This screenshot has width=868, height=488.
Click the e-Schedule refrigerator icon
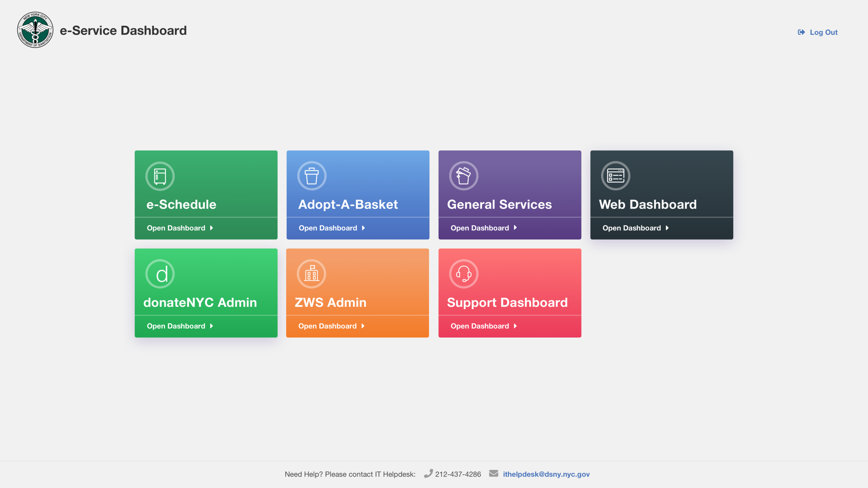(x=159, y=176)
